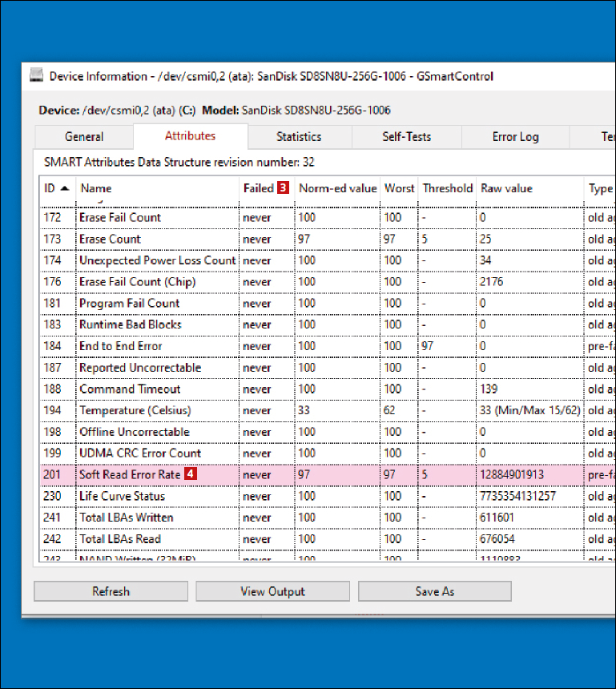Click red badge 4 on Soft Read Error Rate
The height and width of the screenshot is (689, 616).
click(190, 474)
